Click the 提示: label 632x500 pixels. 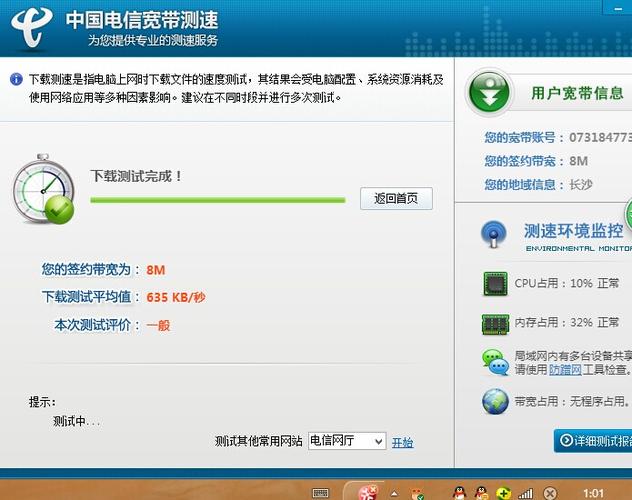pyautogui.click(x=42, y=402)
